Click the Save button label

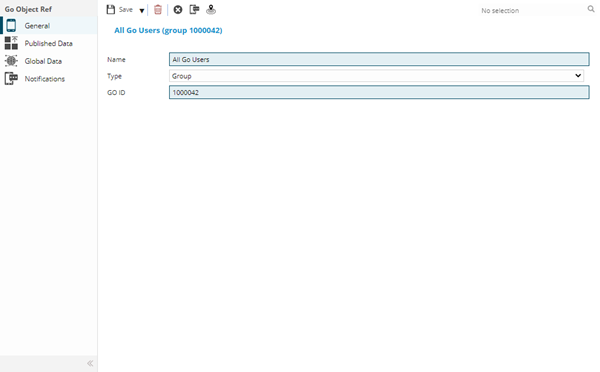tap(126, 10)
